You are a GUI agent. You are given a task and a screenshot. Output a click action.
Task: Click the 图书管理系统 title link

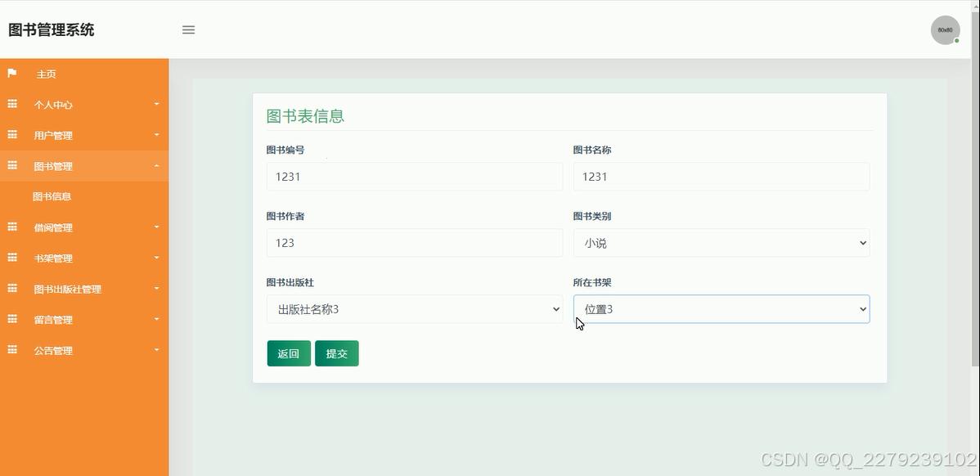click(x=52, y=30)
